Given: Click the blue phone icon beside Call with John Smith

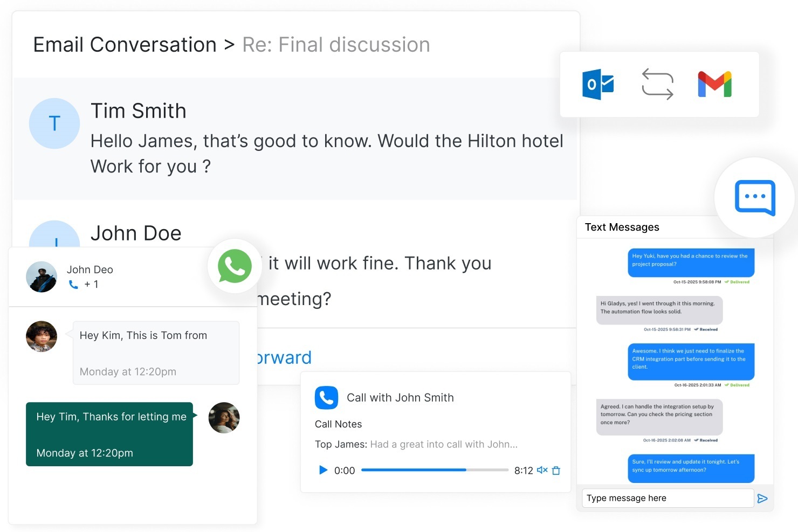Looking at the screenshot, I should click(326, 398).
